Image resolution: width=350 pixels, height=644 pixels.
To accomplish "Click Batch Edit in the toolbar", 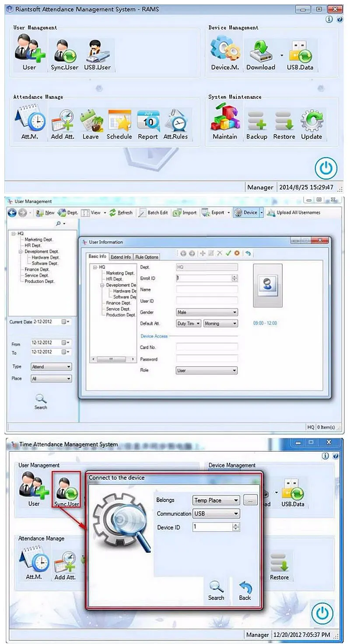I will coord(153,213).
